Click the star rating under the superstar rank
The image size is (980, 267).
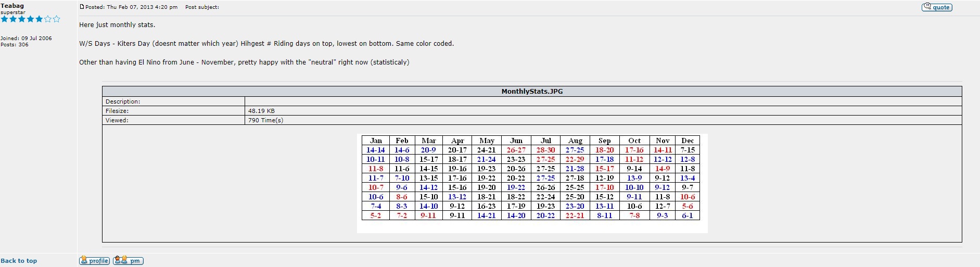[x=30, y=19]
